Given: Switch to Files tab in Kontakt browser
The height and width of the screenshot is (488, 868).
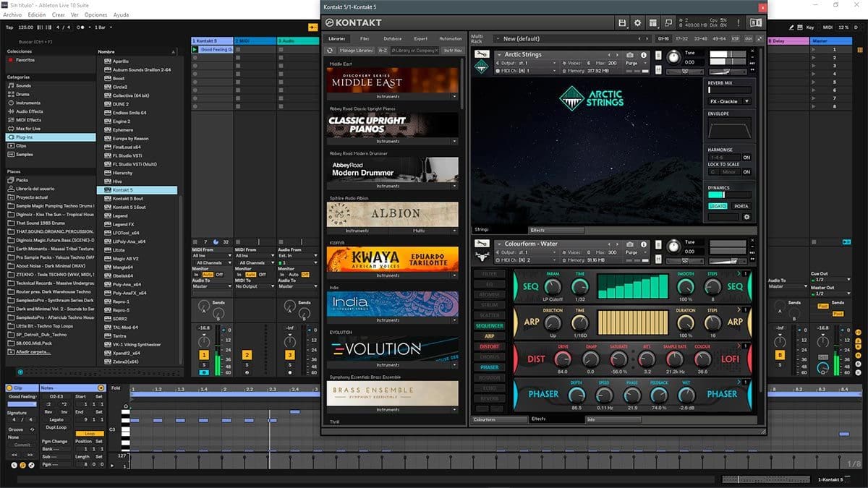Looking at the screenshot, I should 365,38.
